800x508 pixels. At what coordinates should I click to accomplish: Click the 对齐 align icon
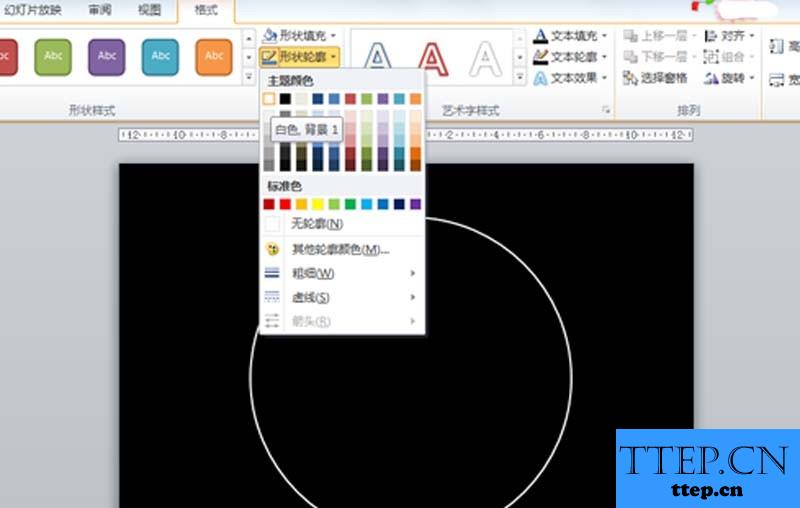tap(711, 36)
